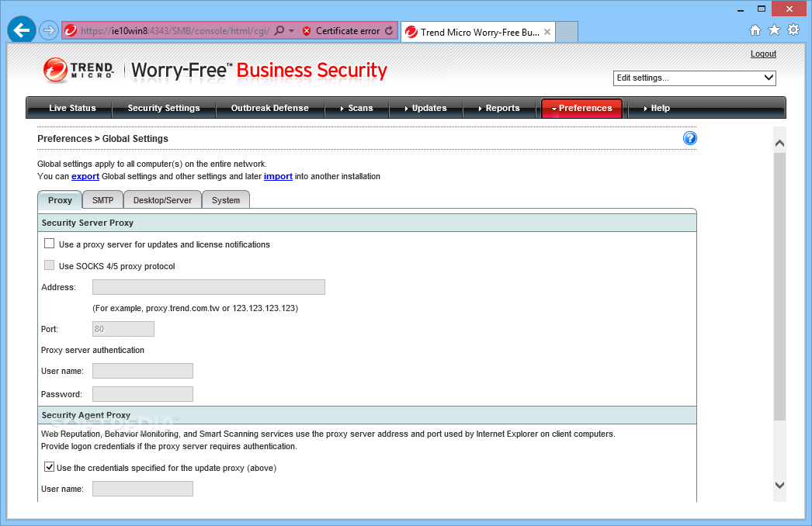This screenshot has height=526, width=812.
Task: Expand the Preferences menu
Action: pyautogui.click(x=581, y=108)
